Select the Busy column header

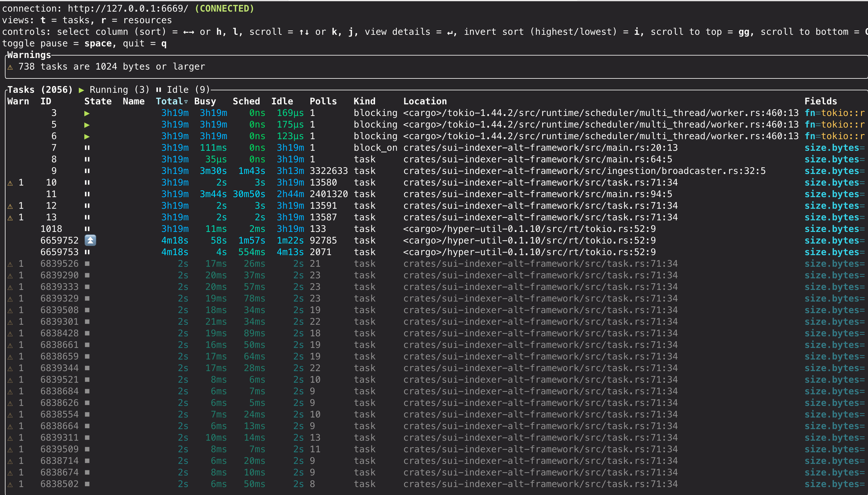tap(205, 101)
